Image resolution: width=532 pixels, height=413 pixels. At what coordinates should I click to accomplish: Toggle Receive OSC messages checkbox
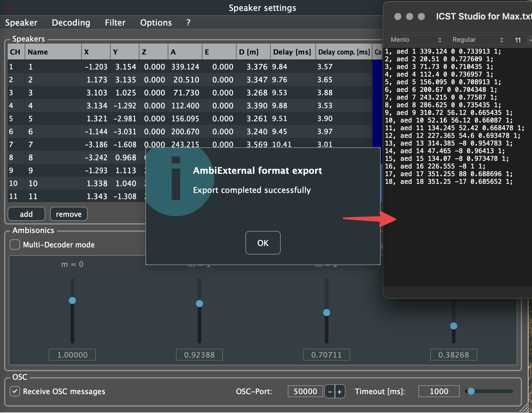[x=15, y=391]
